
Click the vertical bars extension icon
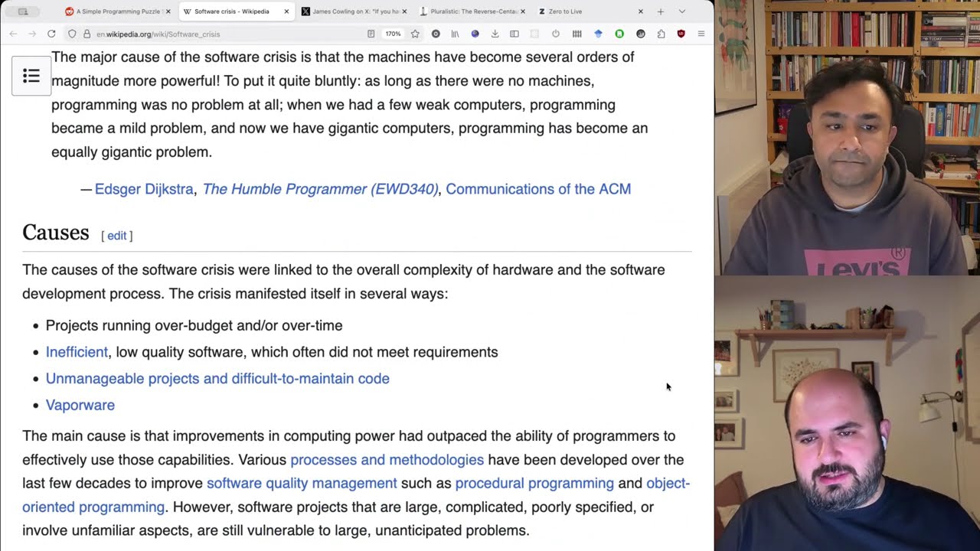pyautogui.click(x=577, y=34)
